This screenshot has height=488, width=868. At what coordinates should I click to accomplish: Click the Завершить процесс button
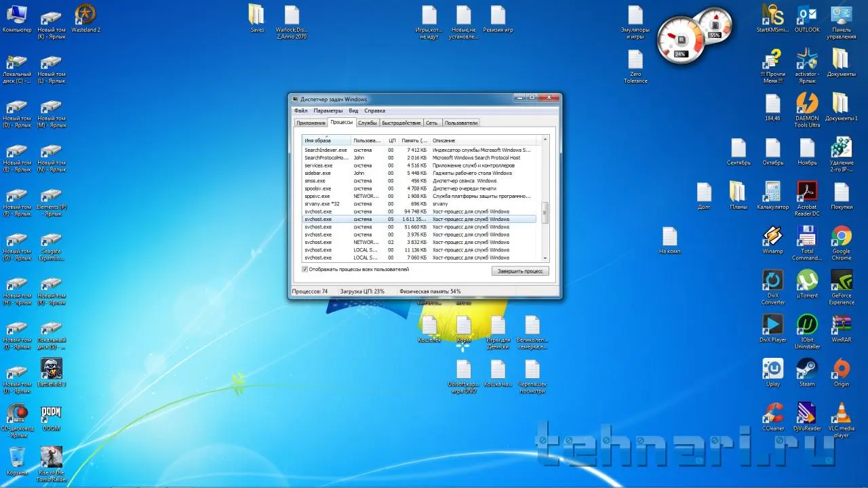520,271
